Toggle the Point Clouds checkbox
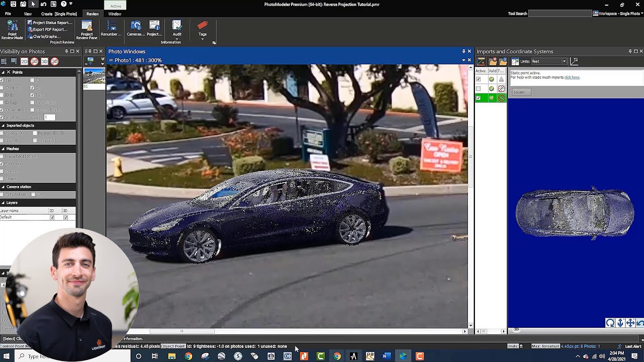Image resolution: width=644 pixels, height=362 pixels. (x=2, y=163)
